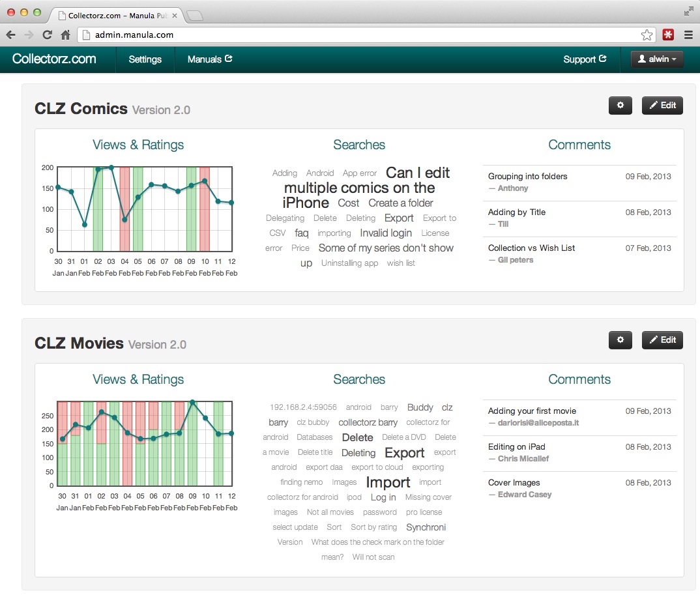700x595 pixels.
Task: Click search term 'pro license'
Action: 424,512
